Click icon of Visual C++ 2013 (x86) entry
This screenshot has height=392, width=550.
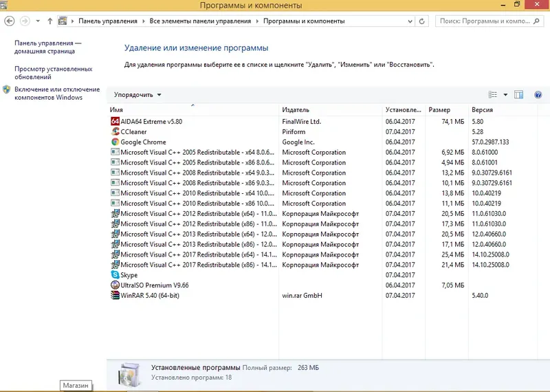pyautogui.click(x=115, y=244)
